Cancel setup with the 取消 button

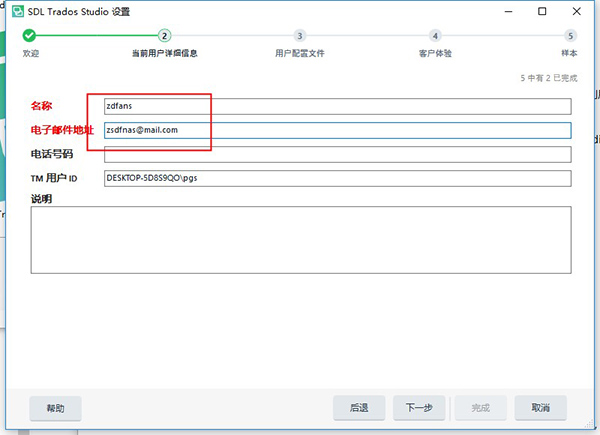point(541,408)
